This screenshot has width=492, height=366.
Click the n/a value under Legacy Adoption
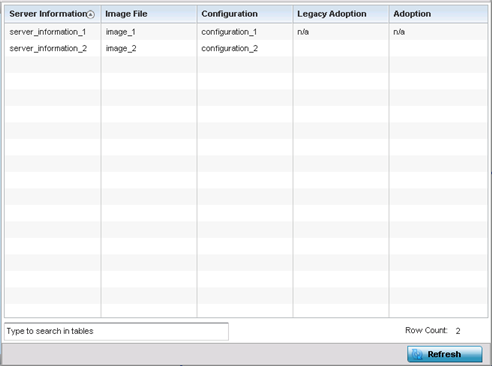[x=303, y=32]
